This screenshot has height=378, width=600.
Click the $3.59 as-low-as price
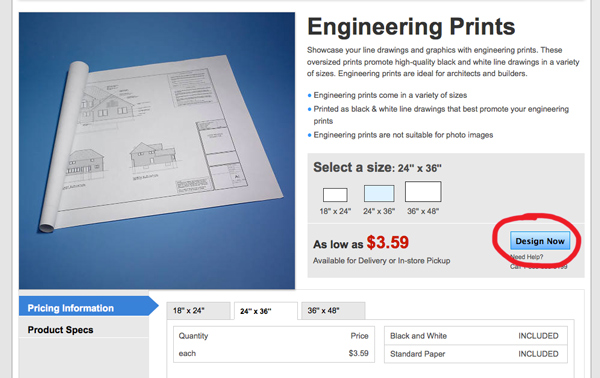tap(388, 242)
